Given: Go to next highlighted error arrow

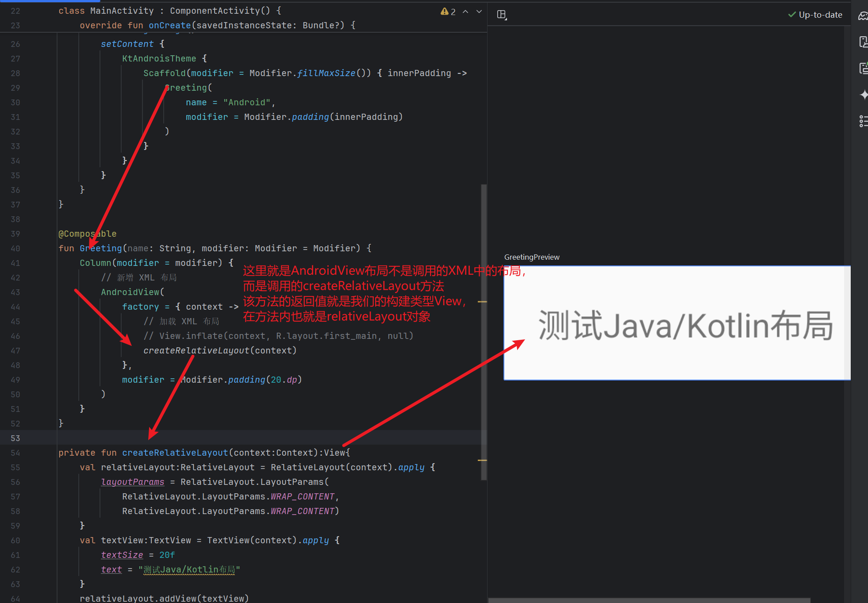Looking at the screenshot, I should pyautogui.click(x=479, y=12).
